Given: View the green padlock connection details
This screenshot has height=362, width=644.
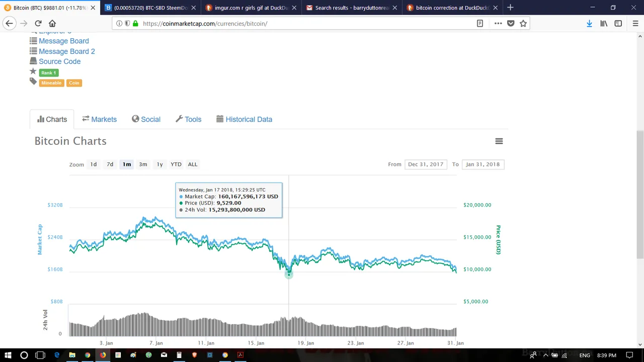Looking at the screenshot, I should click(x=135, y=23).
